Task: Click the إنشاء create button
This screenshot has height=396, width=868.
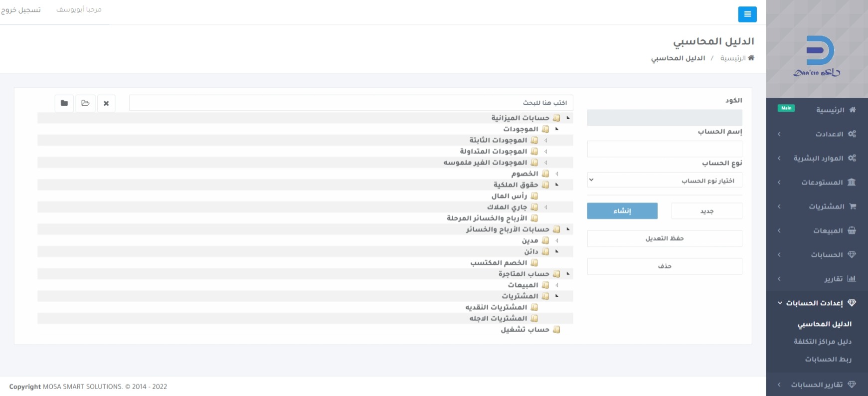Action: 622,211
